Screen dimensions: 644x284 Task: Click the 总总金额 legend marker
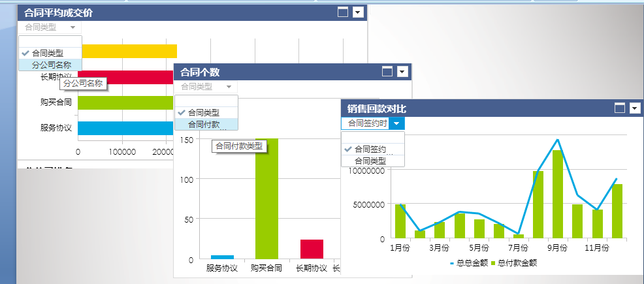pyautogui.click(x=452, y=263)
